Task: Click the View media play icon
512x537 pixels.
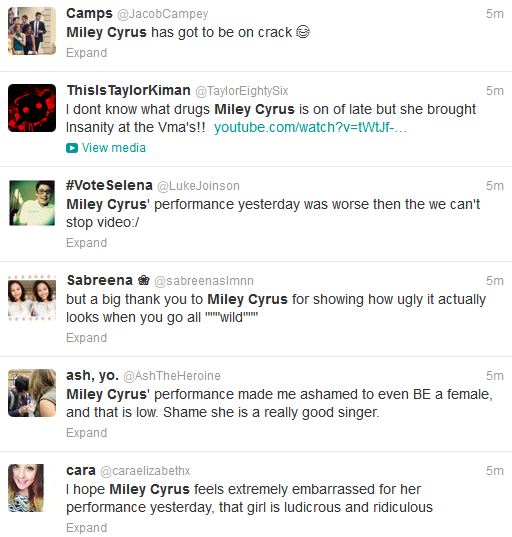Action: pos(72,148)
